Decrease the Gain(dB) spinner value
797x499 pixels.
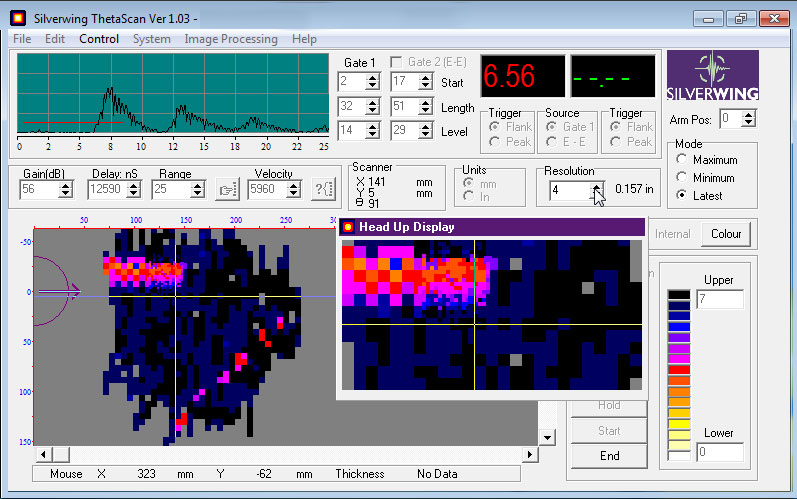click(66, 193)
